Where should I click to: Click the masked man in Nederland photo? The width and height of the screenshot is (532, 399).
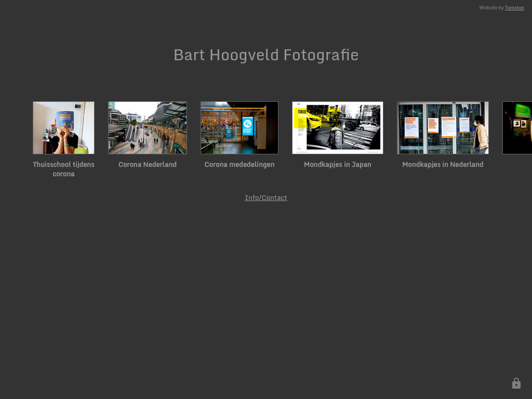pos(481,134)
